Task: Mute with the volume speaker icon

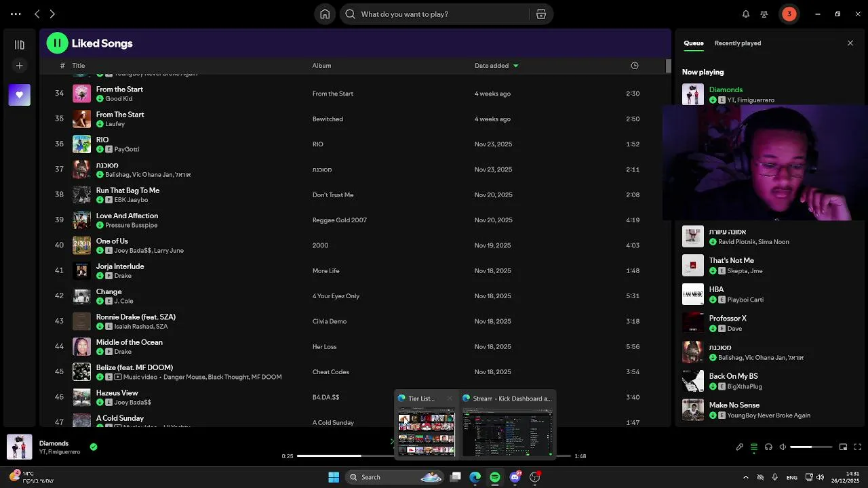Action: [x=783, y=447]
